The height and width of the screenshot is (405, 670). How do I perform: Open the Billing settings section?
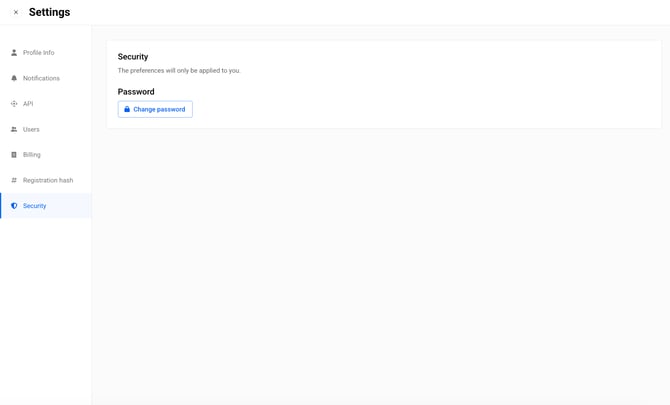click(46, 155)
